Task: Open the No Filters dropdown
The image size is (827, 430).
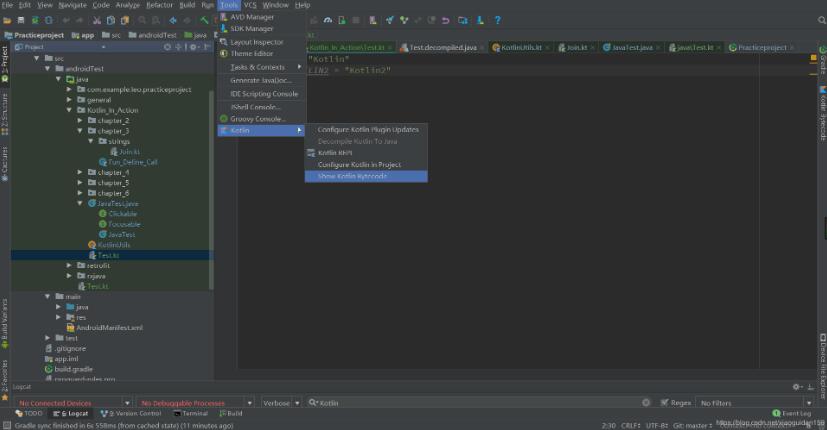Action: point(756,403)
